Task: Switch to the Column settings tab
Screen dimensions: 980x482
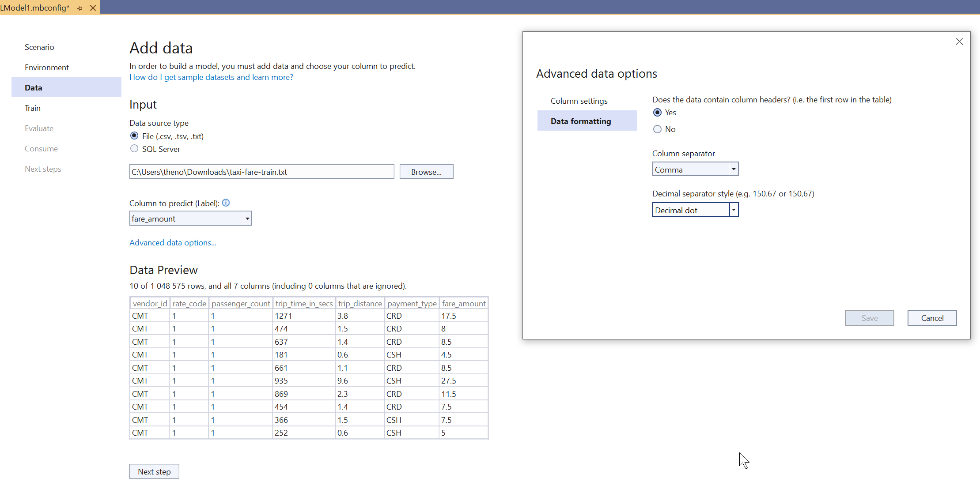Action: 579,101
